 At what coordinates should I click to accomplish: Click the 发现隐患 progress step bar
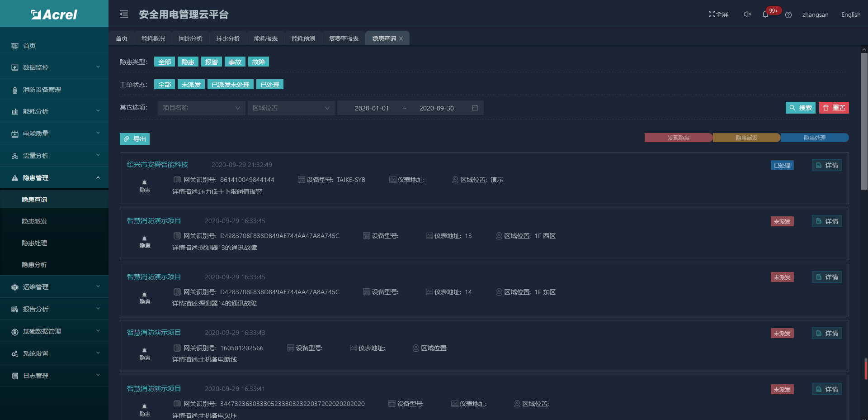[678, 138]
